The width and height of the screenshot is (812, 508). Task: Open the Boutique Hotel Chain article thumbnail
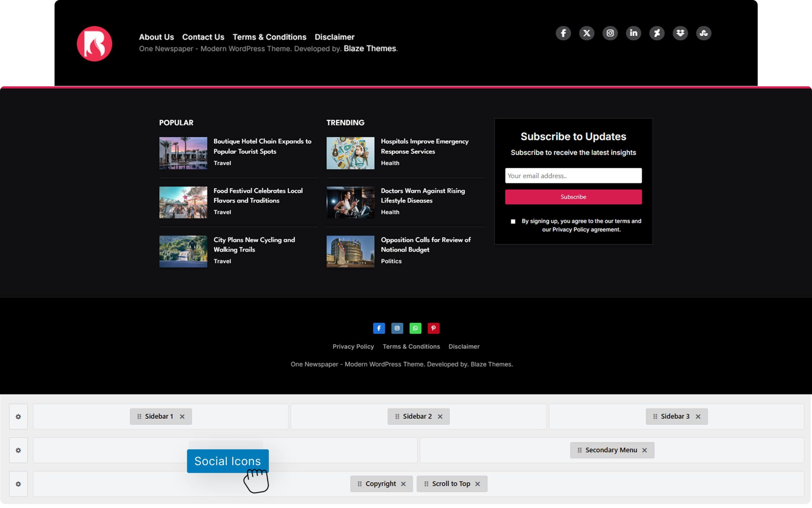point(183,153)
